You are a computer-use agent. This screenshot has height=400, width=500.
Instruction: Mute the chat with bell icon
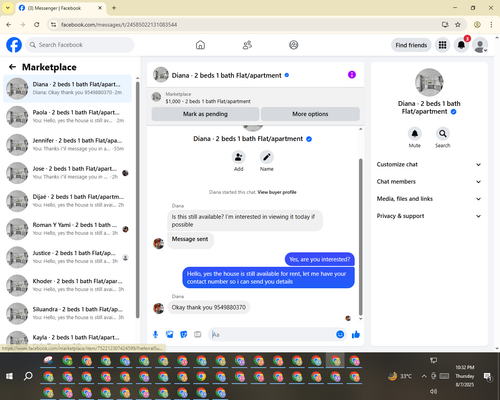[x=415, y=134]
